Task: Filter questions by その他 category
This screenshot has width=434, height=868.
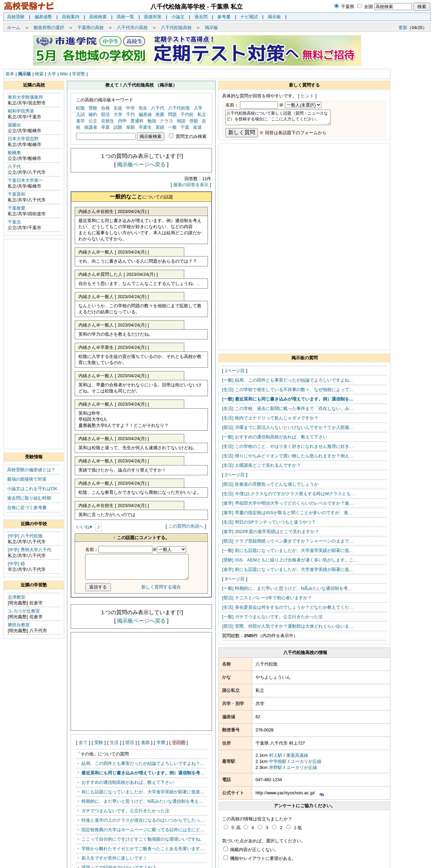Action: [178, 743]
